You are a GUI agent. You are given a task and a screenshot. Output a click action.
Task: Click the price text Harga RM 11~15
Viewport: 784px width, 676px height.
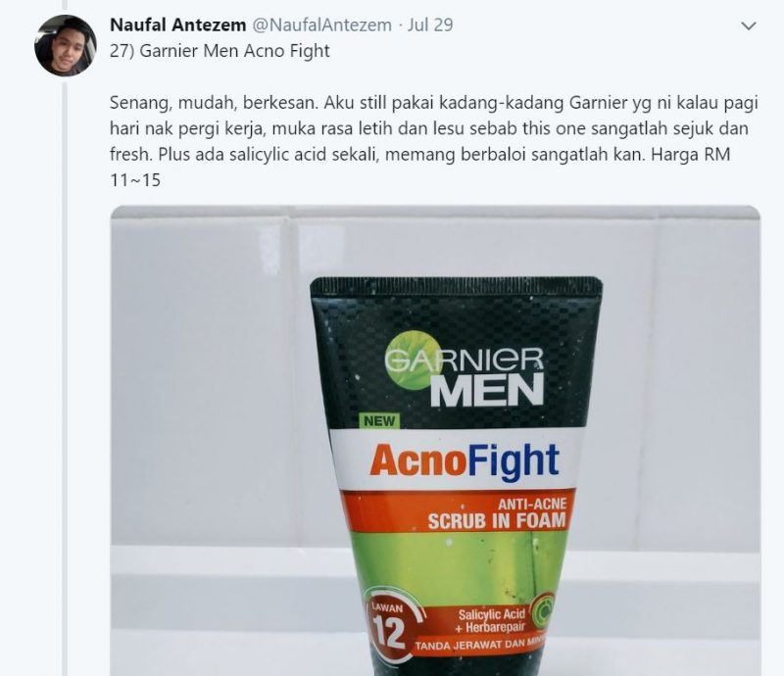click(x=420, y=167)
